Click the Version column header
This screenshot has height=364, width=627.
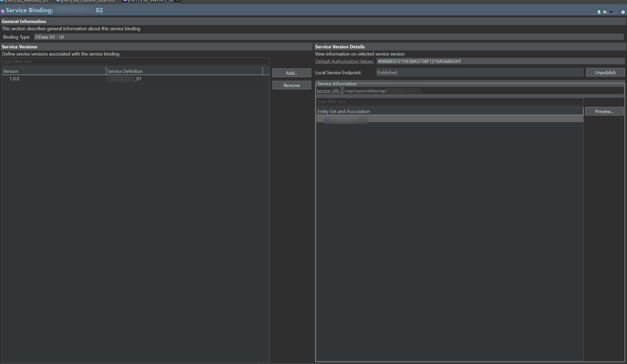point(54,71)
